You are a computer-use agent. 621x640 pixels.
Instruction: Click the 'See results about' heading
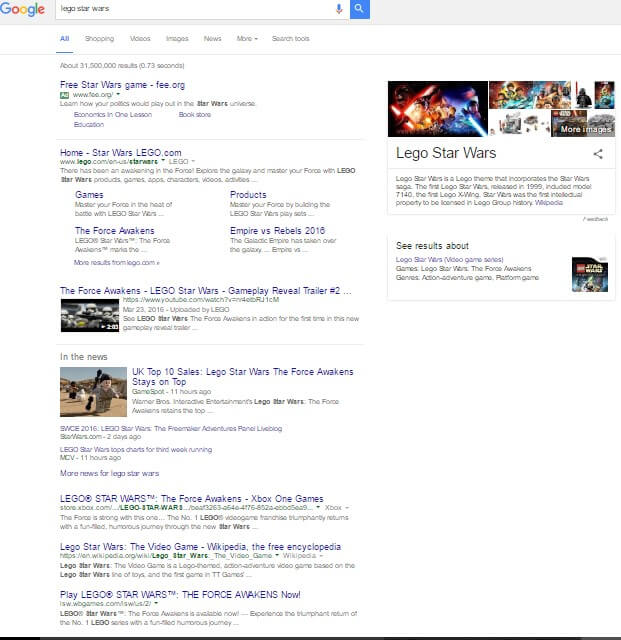[x=432, y=246]
